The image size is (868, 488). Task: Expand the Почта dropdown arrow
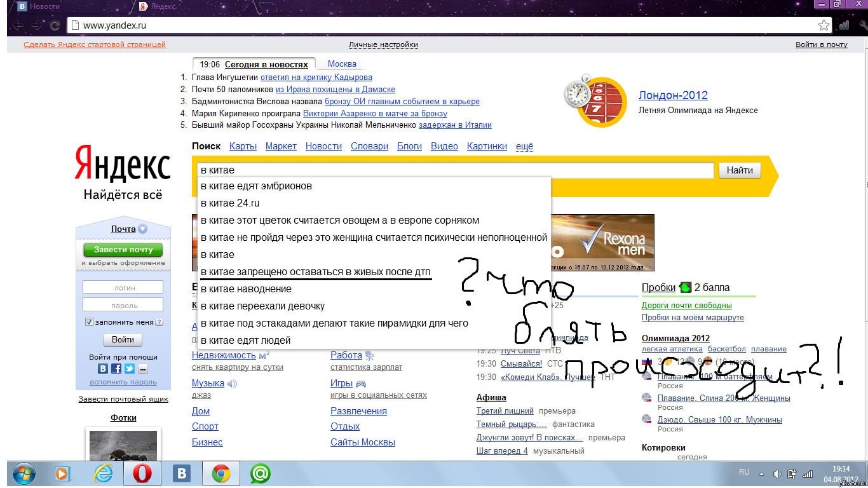pos(143,229)
